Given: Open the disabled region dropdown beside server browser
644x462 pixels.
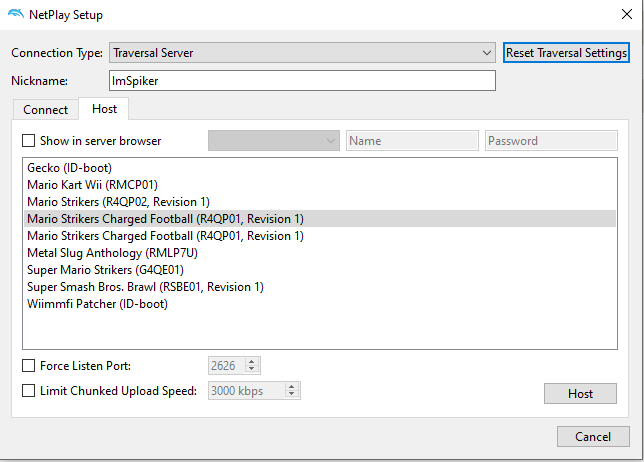Looking at the screenshot, I should click(274, 140).
